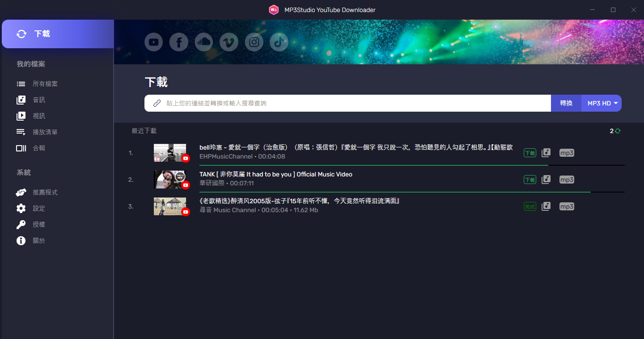Click 完成 status badge on 醉清风 row
644x339 pixels.
click(x=530, y=206)
